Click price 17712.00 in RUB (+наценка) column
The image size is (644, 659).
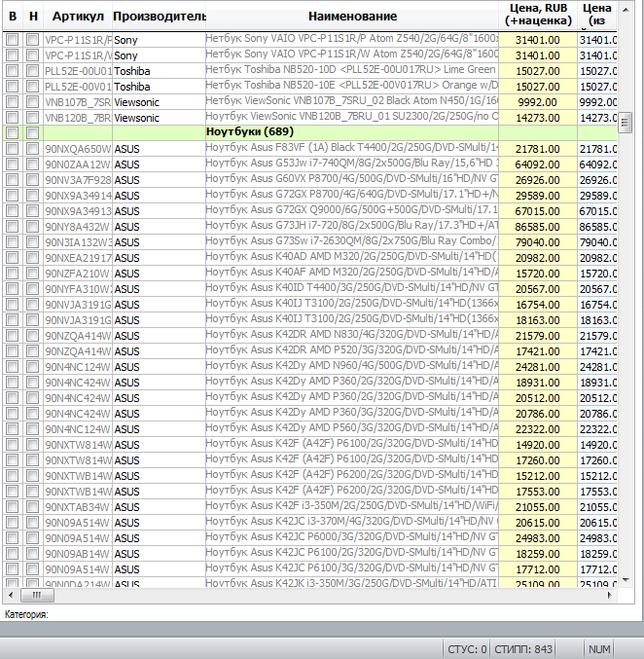[x=538, y=569]
